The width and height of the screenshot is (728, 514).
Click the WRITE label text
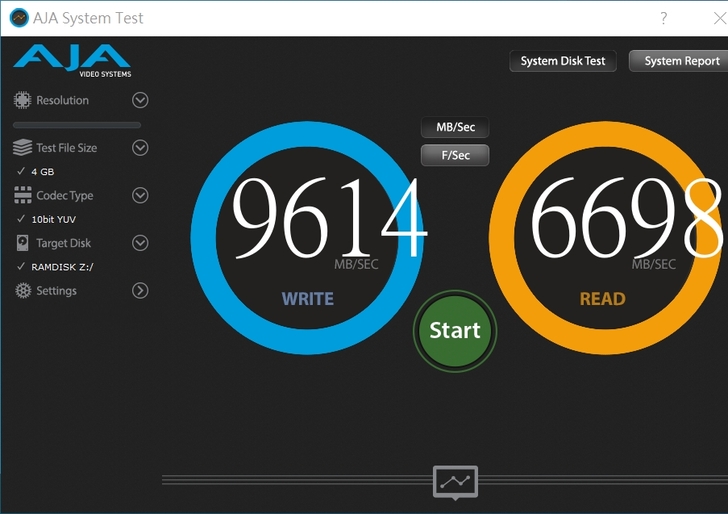(x=307, y=299)
